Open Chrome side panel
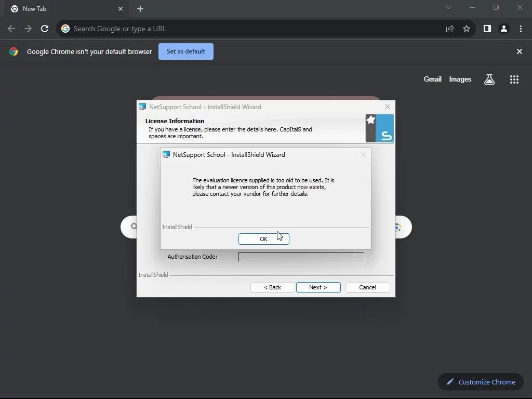The height and width of the screenshot is (399, 532). click(x=487, y=29)
